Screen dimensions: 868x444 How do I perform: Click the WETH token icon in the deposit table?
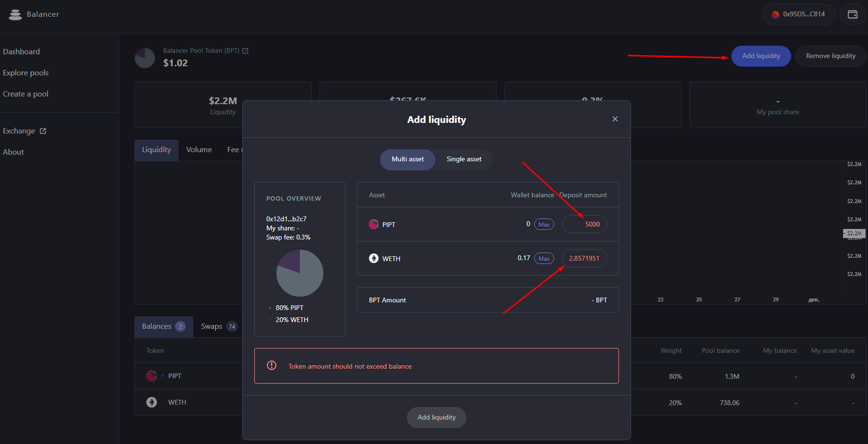[374, 258]
